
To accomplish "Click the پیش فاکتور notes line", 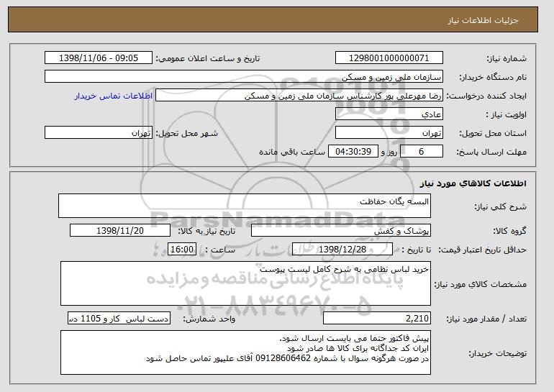I will pos(354,338).
